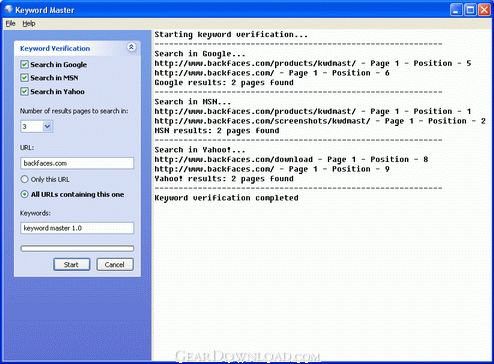Viewport: 494px width, 364px height.
Task: Click the Cancel button
Action: pyautogui.click(x=115, y=265)
